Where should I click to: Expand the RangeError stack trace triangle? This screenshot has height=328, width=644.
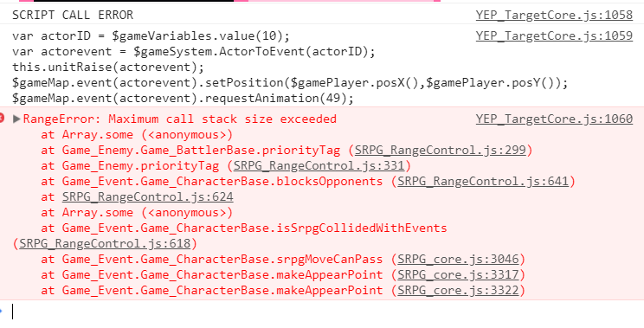pyautogui.click(x=16, y=119)
